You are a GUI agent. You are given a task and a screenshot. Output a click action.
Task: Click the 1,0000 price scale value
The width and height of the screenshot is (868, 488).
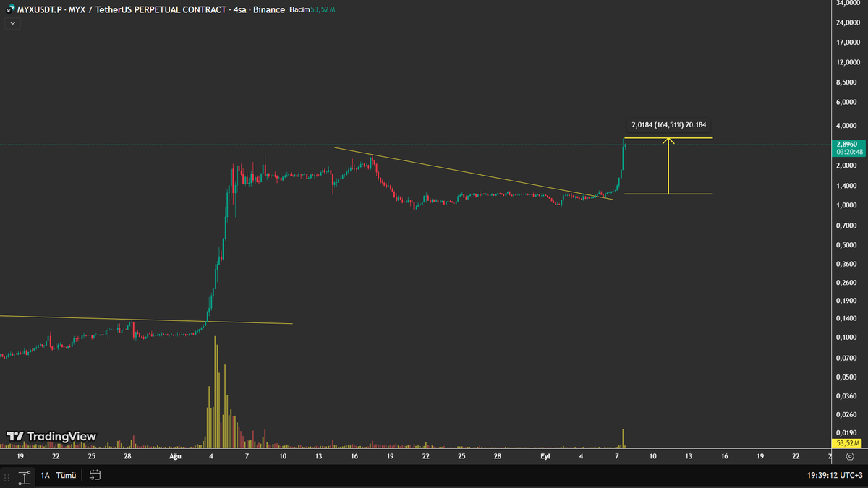coord(846,205)
